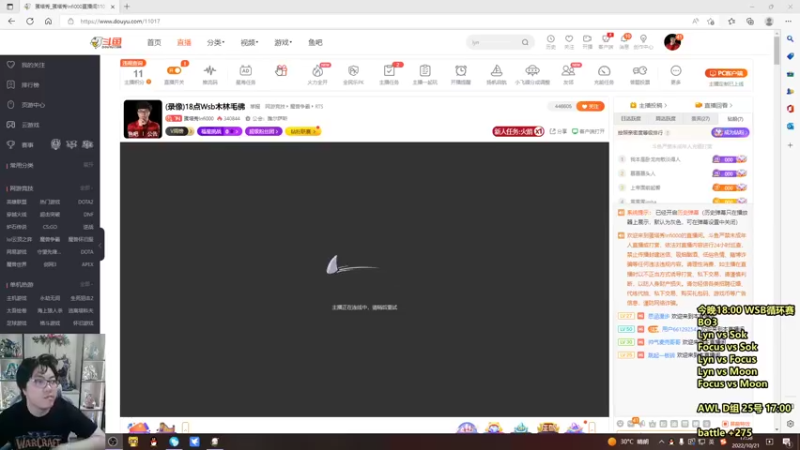Click the browser address bar URL
The image size is (800, 450).
120,21
